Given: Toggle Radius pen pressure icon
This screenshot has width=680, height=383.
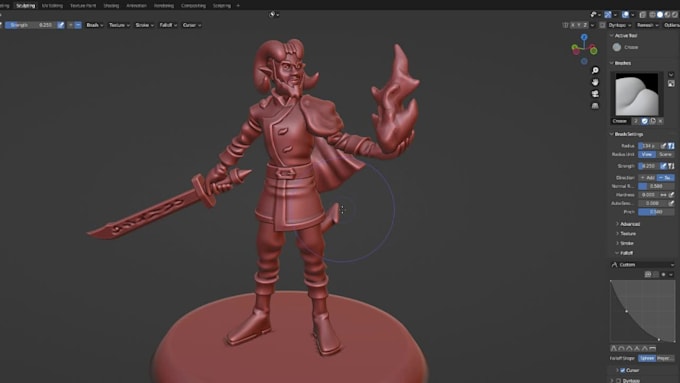Looking at the screenshot, I should point(663,146).
